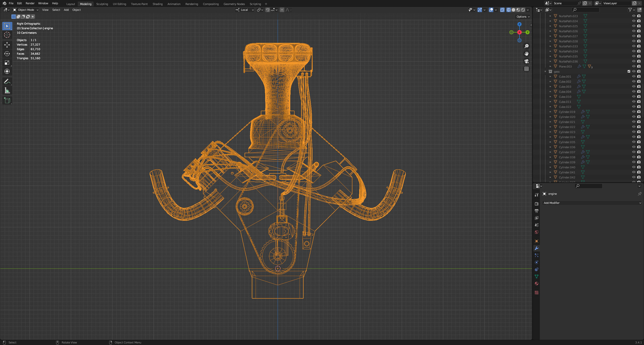The height and width of the screenshot is (345, 644).
Task: Pick the Annotate pencil tool
Action: tap(7, 82)
